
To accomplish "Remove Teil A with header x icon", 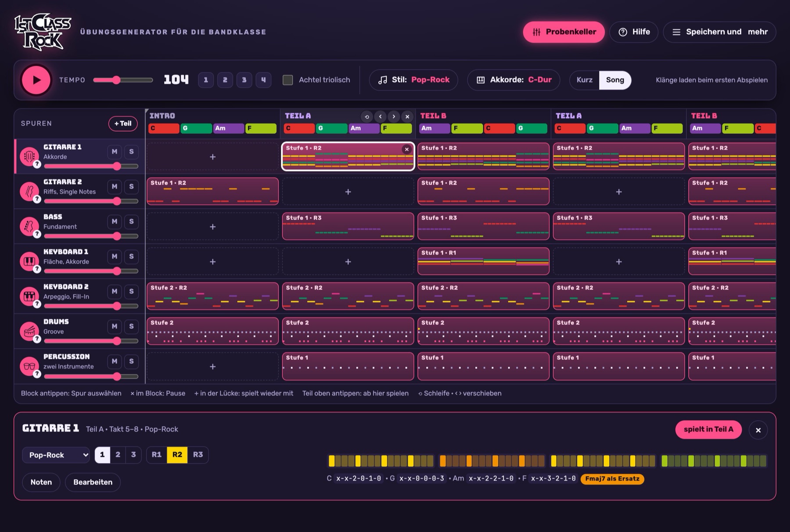I will [x=407, y=117].
